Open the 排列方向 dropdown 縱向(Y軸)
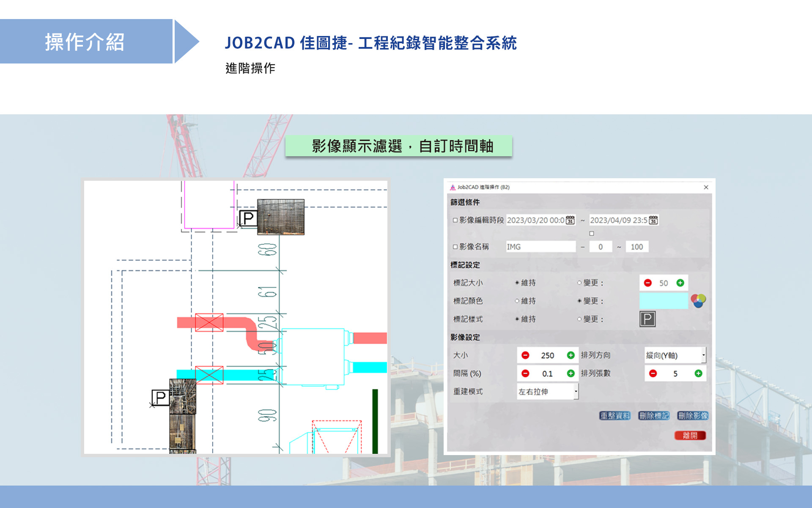 (675, 355)
